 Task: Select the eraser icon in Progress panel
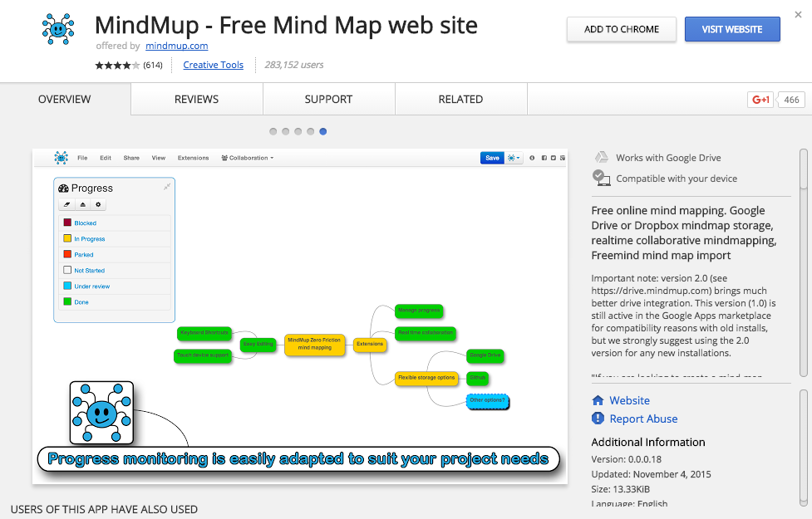click(66, 204)
